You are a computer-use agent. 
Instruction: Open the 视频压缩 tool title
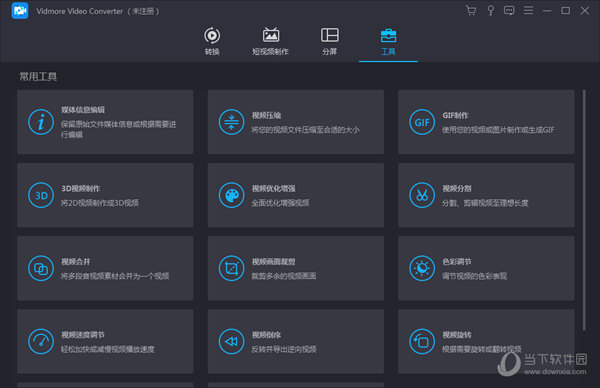pos(266,115)
